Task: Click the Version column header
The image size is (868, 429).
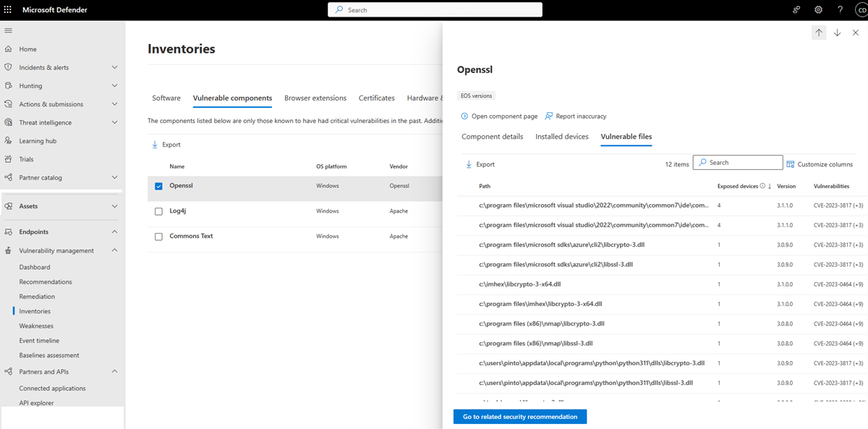Action: (786, 186)
